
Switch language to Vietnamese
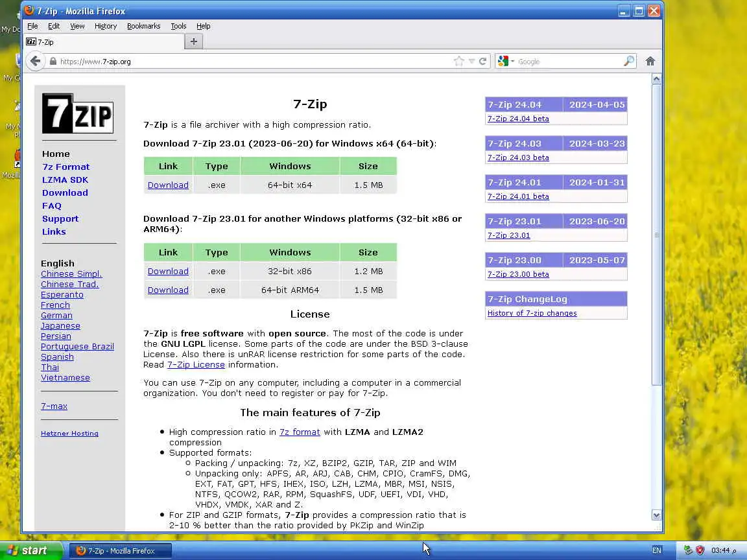65,378
